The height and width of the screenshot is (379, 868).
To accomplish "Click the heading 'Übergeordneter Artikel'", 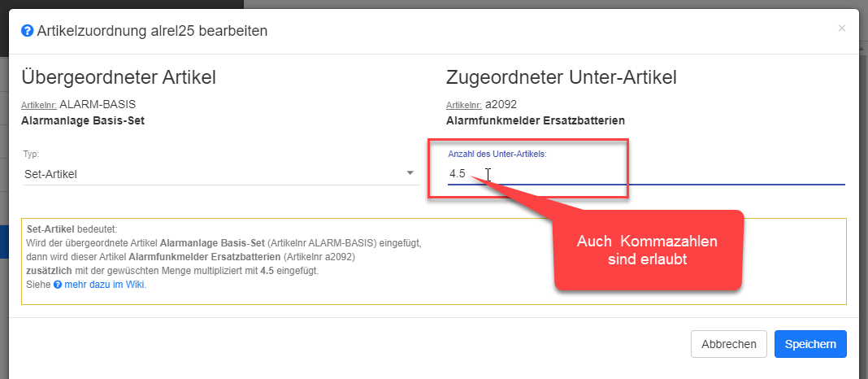I will pos(119,78).
